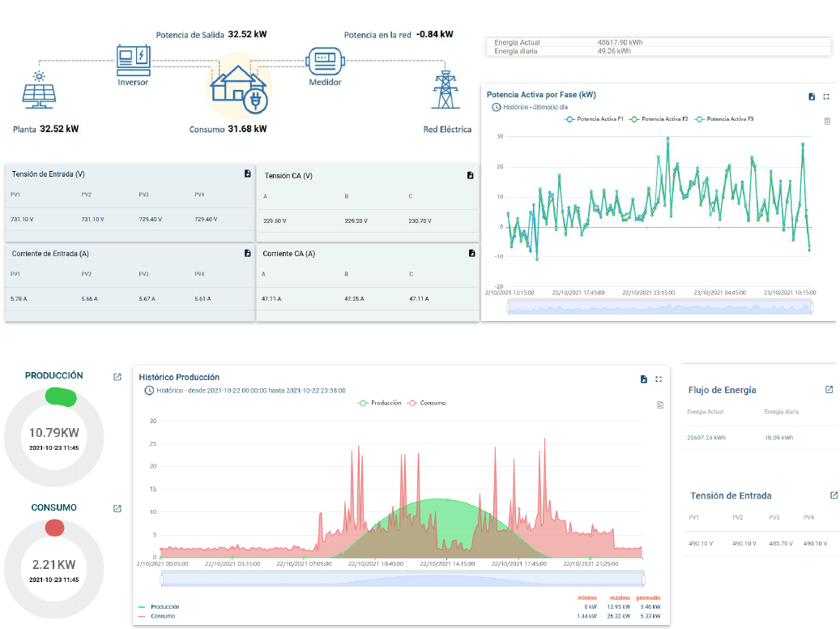840x629 pixels.
Task: Open the PRODUCCIÓN gauge in external view
Action: click(117, 376)
